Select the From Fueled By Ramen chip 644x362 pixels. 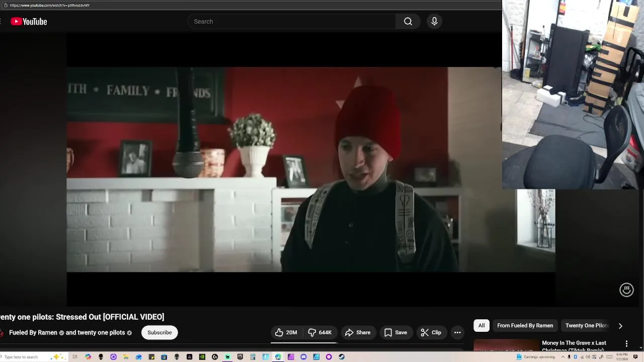pyautogui.click(x=525, y=325)
